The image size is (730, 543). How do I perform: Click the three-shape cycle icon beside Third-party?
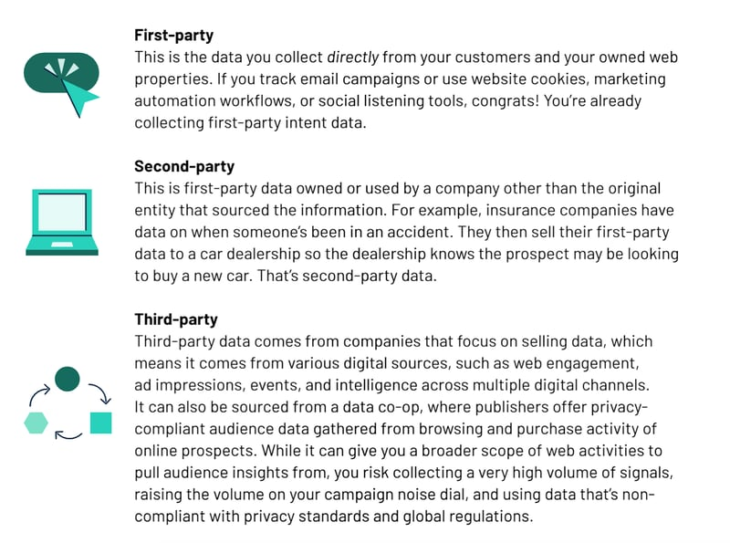67,404
